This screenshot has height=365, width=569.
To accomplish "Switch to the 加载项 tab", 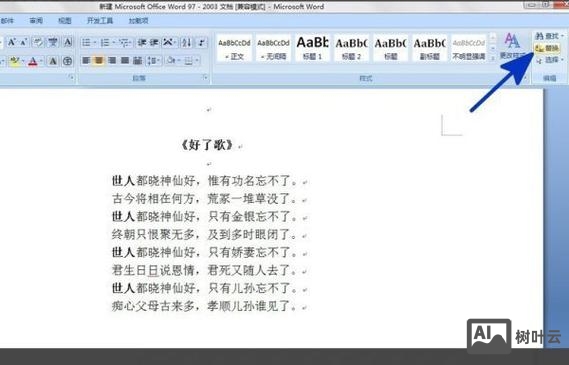I will 138,21.
